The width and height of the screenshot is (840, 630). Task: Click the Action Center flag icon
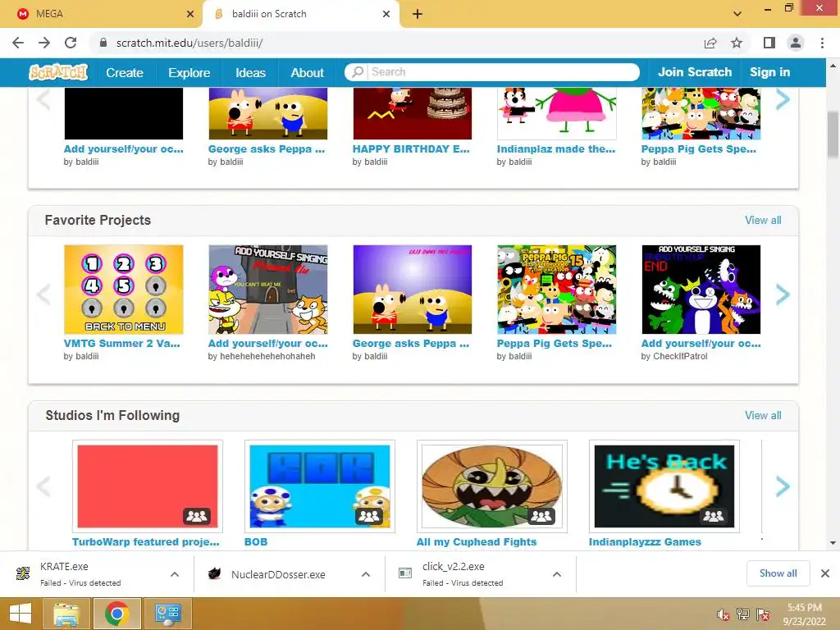pyautogui.click(x=763, y=615)
